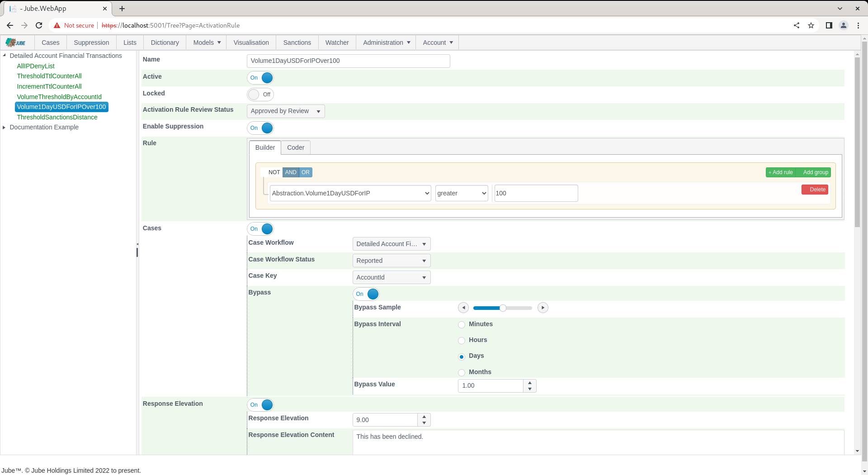
Task: Click the Add group button
Action: [x=814, y=172]
